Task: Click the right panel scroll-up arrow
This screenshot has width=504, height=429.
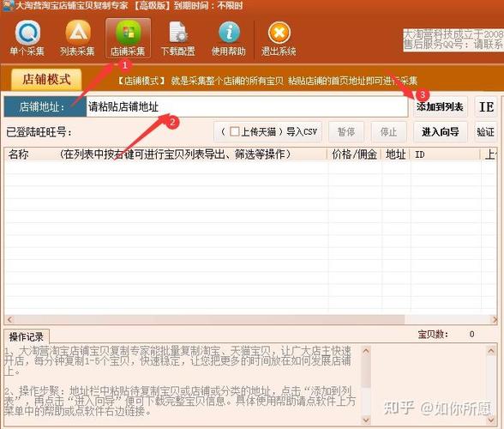Action: coord(491,351)
